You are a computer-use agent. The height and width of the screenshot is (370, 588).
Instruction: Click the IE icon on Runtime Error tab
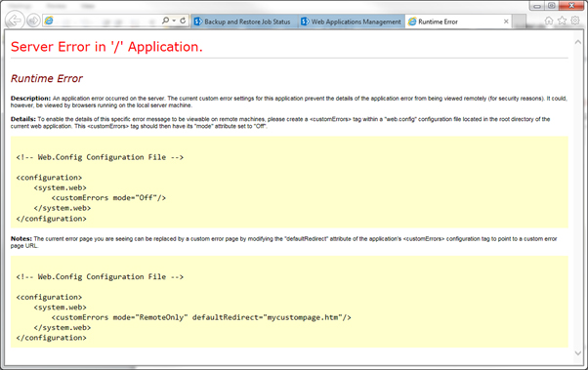pyautogui.click(x=412, y=21)
